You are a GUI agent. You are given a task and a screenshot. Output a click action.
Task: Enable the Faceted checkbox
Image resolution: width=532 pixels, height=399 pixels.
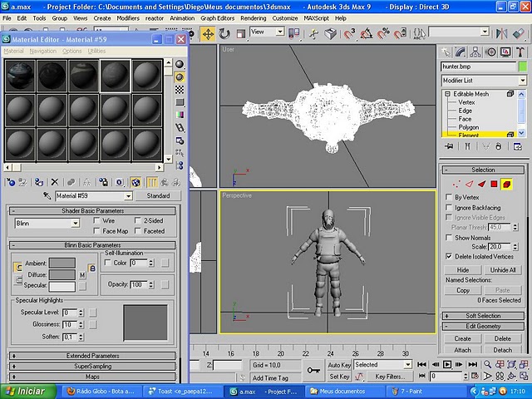tap(137, 231)
